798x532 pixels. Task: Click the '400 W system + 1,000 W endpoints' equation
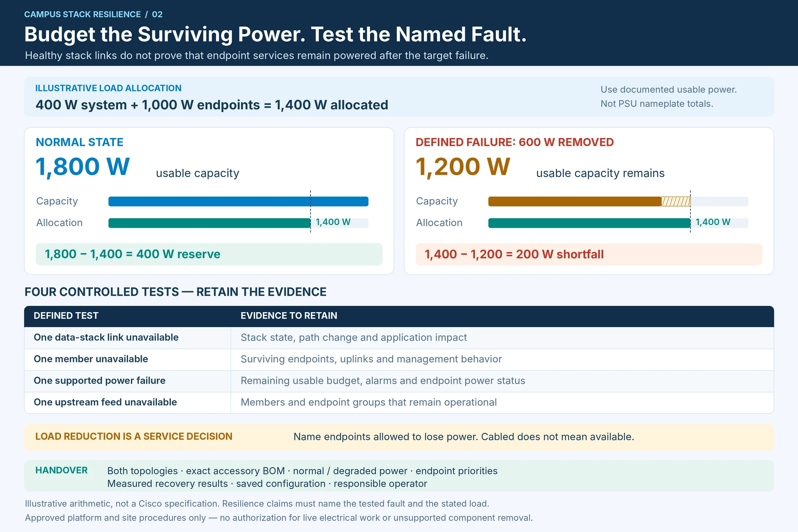click(212, 105)
